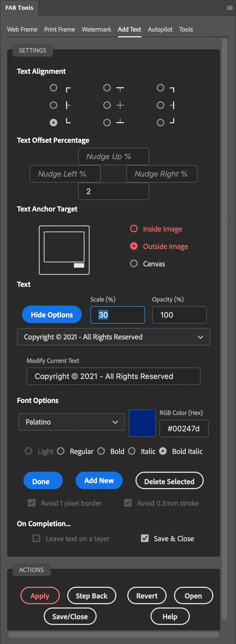Open the Palatino font dropdown
The width and height of the screenshot is (236, 644).
tap(72, 422)
